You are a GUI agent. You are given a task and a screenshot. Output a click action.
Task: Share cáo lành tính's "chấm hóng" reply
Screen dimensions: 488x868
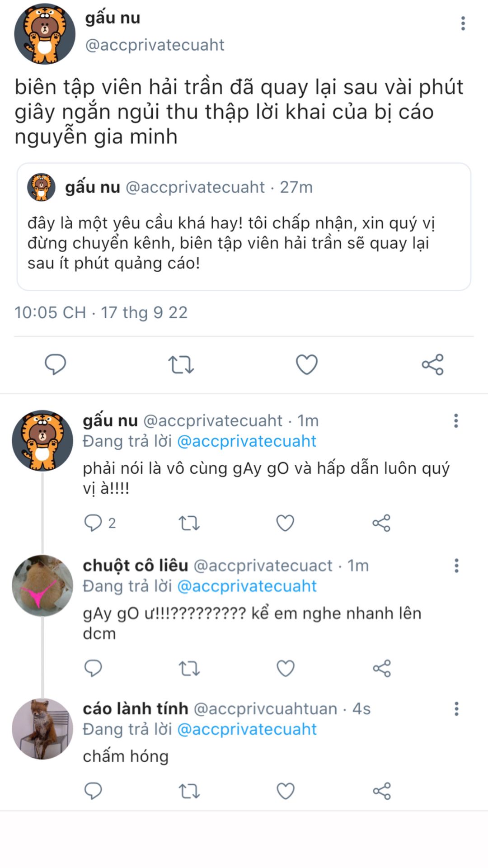pyautogui.click(x=381, y=791)
